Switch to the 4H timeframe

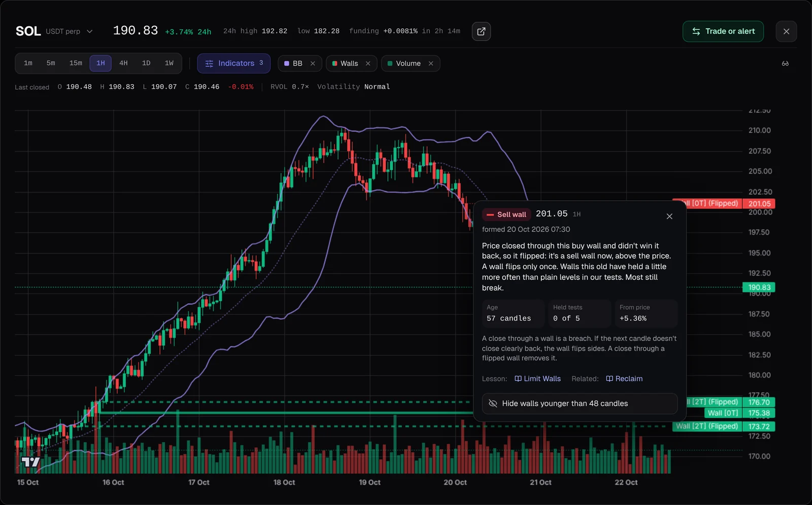pyautogui.click(x=123, y=63)
